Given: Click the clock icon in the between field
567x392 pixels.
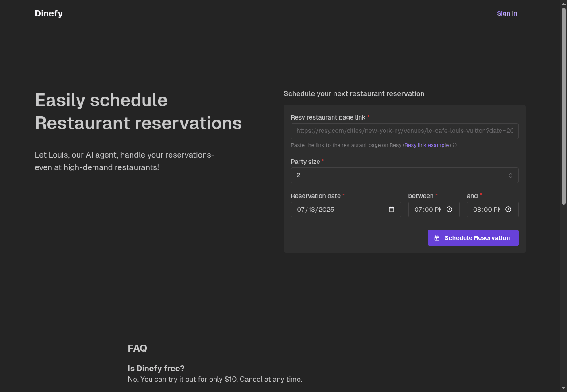Looking at the screenshot, I should click(449, 210).
